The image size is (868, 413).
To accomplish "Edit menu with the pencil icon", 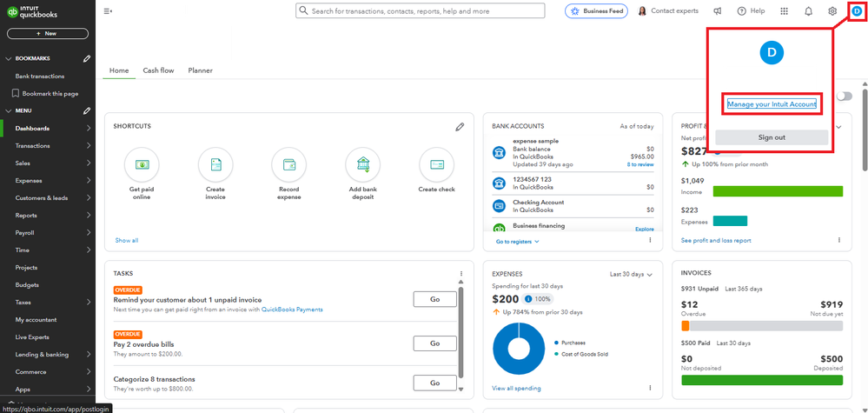I will pyautogui.click(x=86, y=110).
